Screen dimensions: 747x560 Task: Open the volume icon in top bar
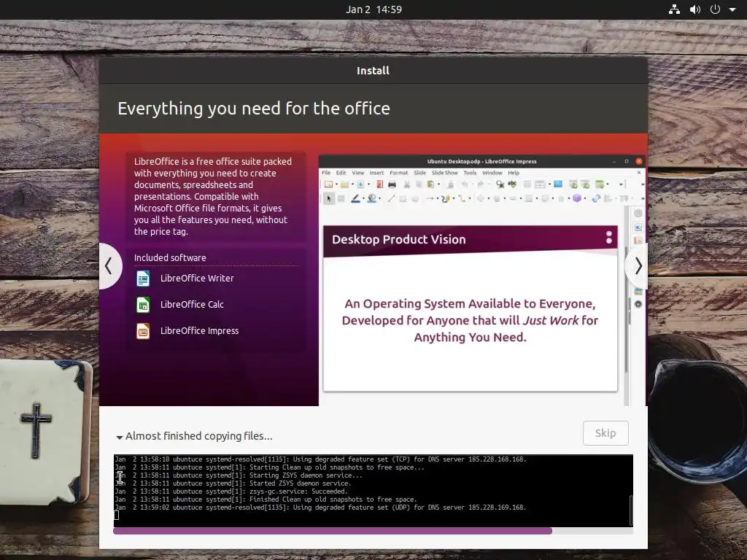point(695,9)
